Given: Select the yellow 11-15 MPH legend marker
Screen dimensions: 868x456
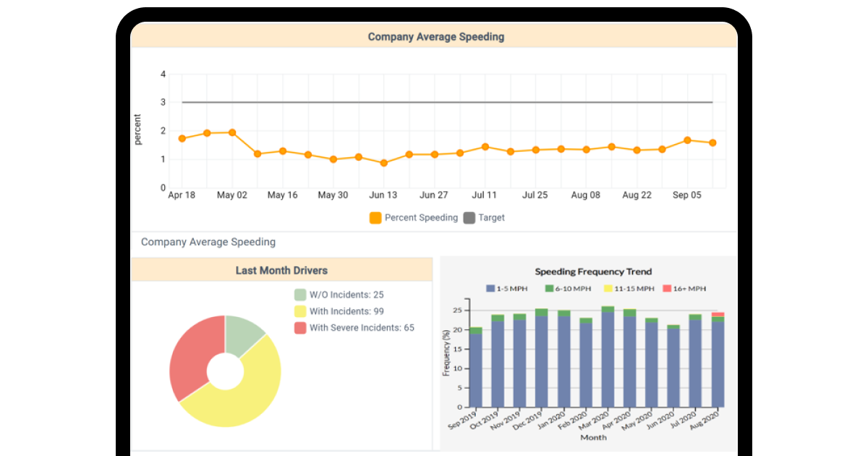Looking at the screenshot, I should click(x=608, y=289).
